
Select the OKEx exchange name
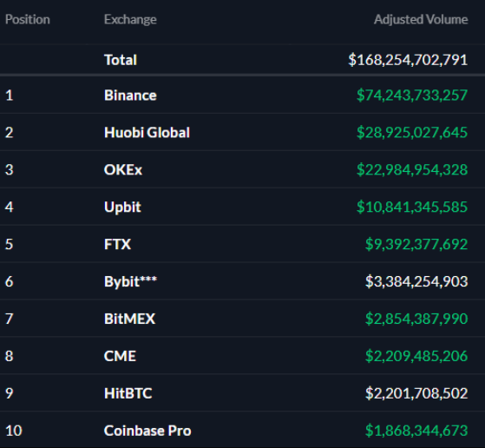(x=123, y=169)
